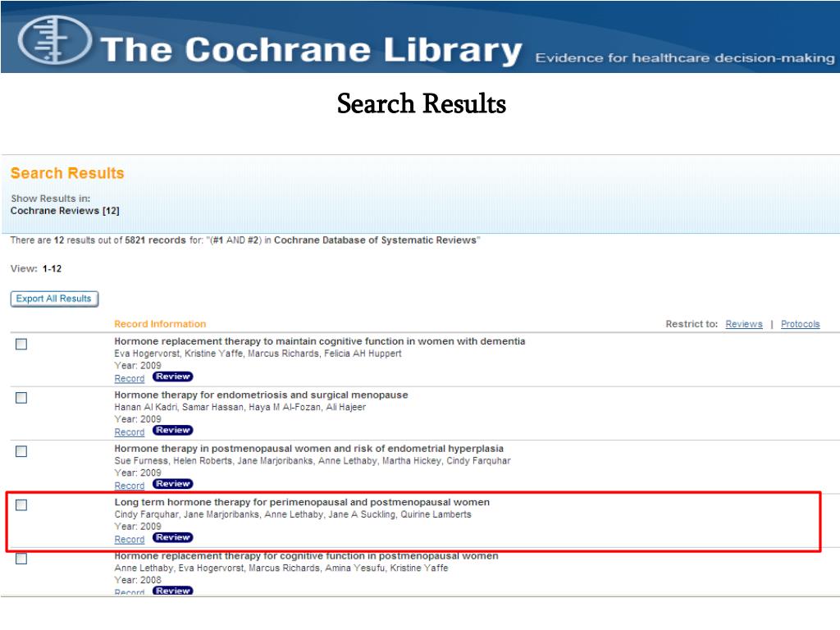840x630 pixels.
Task: Open Review badge for endometrial hyperplasia result
Action: pyautogui.click(x=172, y=484)
